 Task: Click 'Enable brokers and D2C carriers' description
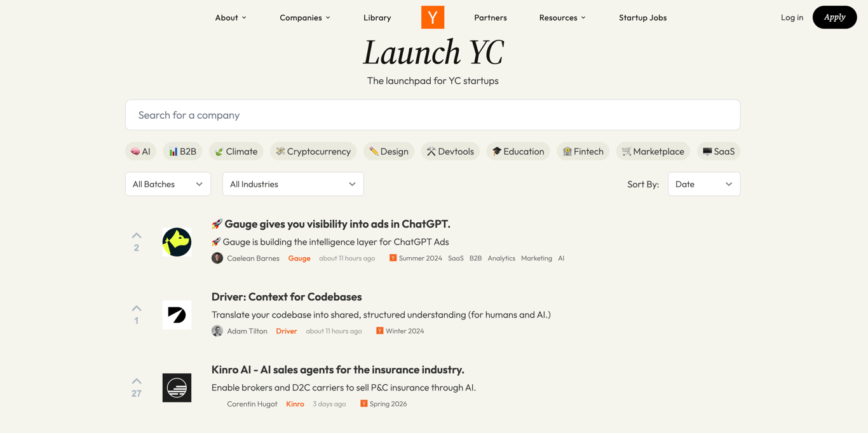344,388
